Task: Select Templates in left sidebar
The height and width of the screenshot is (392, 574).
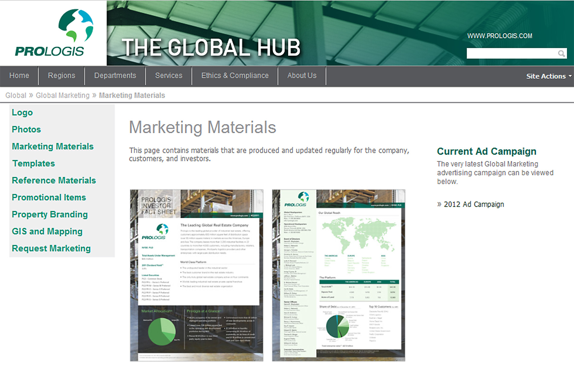Action: (x=34, y=163)
